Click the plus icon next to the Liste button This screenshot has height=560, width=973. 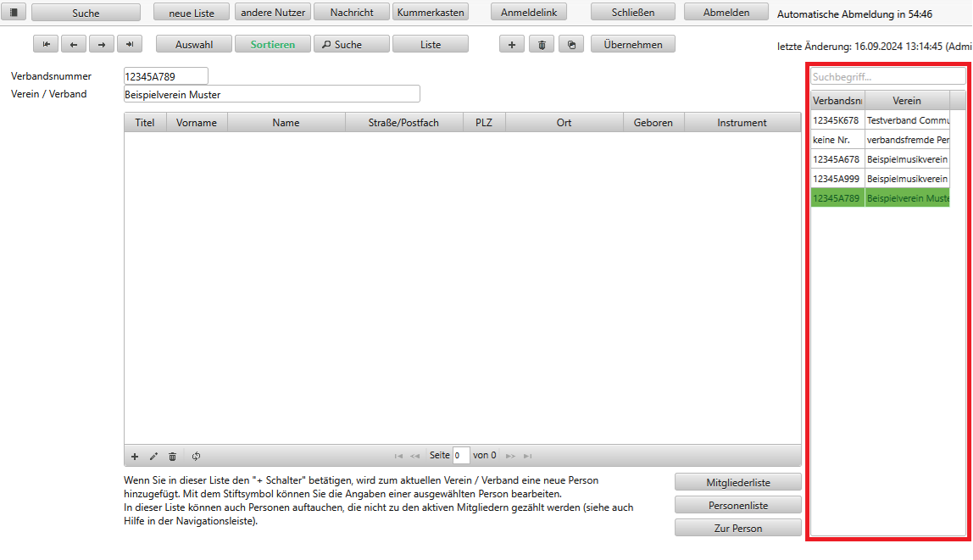pyautogui.click(x=511, y=45)
